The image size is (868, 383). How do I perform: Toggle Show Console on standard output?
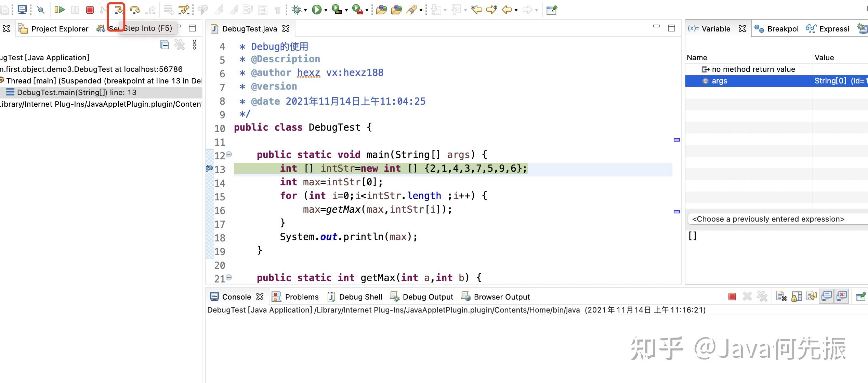pos(827,296)
